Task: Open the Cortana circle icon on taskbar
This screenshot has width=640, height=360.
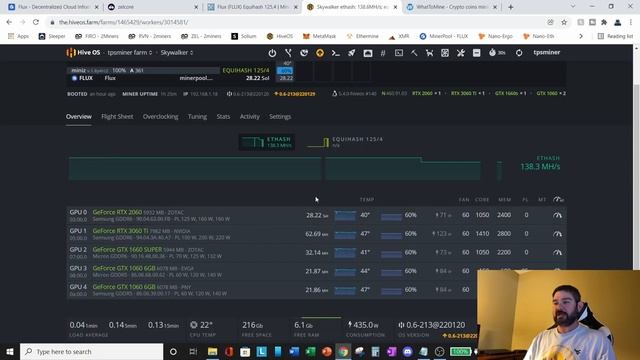Action: [x=173, y=351]
